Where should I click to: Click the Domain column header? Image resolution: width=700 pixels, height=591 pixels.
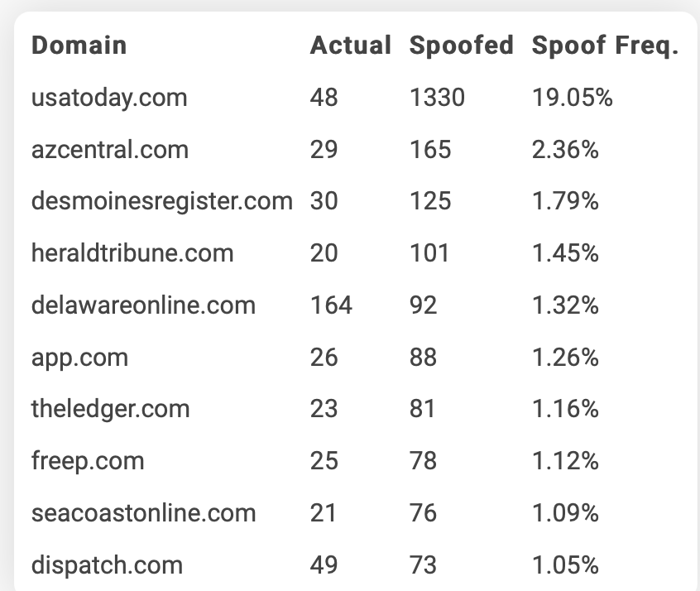[79, 46]
